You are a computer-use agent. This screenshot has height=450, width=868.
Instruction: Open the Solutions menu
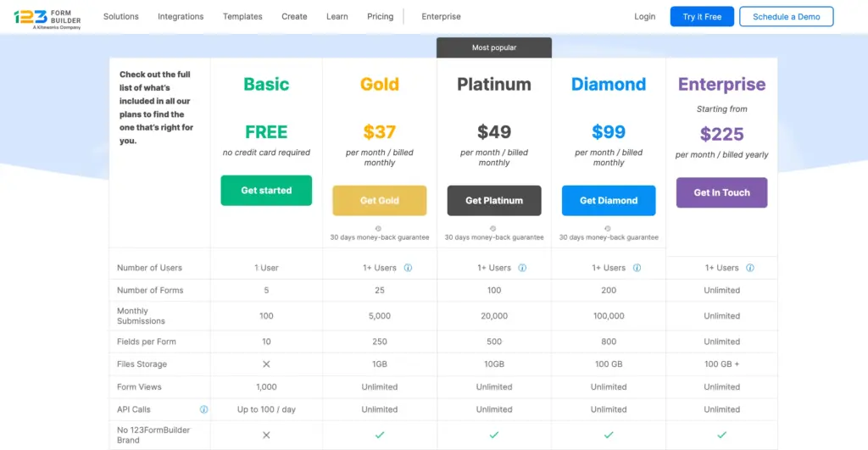coord(121,17)
